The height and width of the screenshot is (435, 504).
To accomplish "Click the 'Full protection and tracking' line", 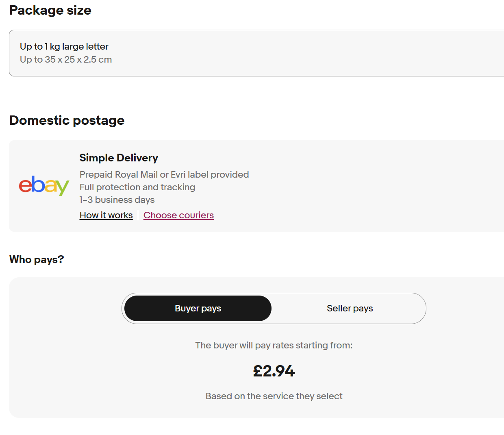I will click(137, 187).
